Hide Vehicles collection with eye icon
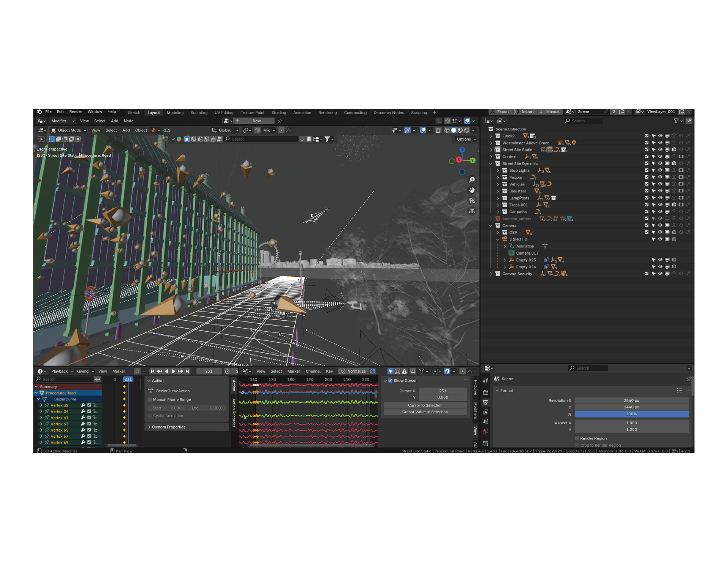 660,184
